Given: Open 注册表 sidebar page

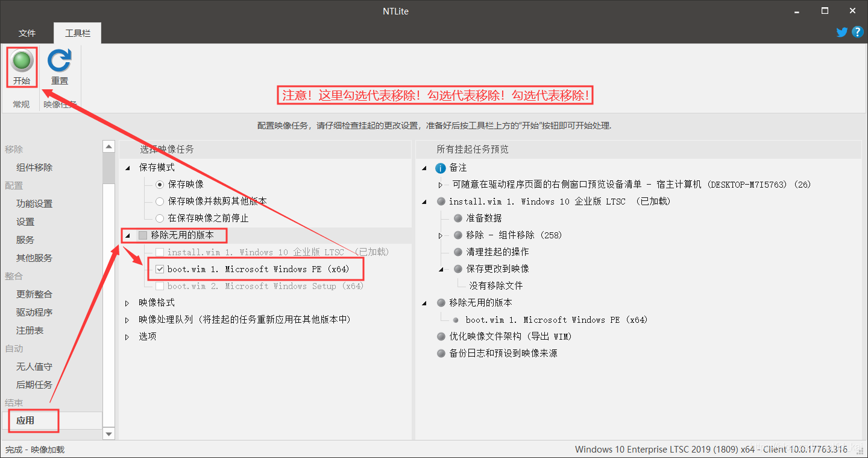Looking at the screenshot, I should 30,331.
